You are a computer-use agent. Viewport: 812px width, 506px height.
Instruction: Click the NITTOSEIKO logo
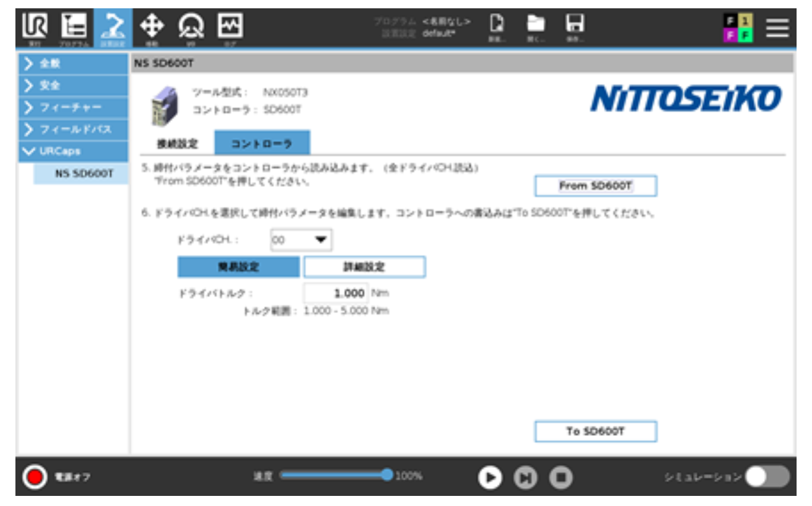[686, 99]
